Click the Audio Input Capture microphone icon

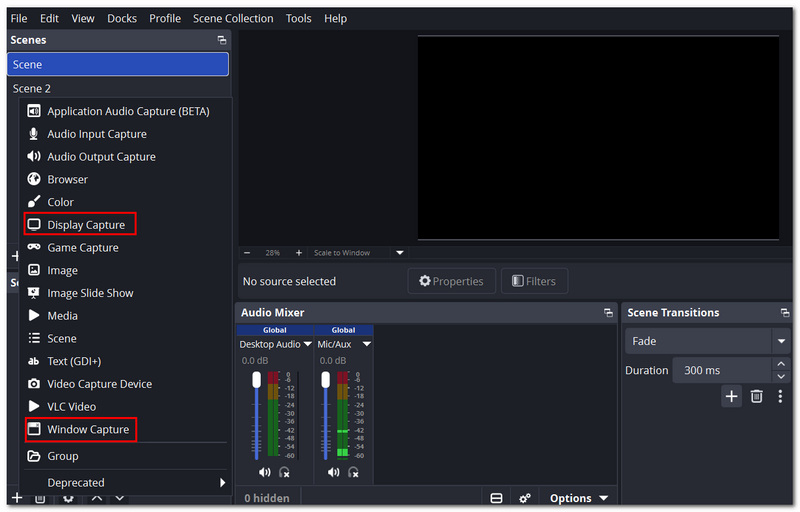[34, 134]
